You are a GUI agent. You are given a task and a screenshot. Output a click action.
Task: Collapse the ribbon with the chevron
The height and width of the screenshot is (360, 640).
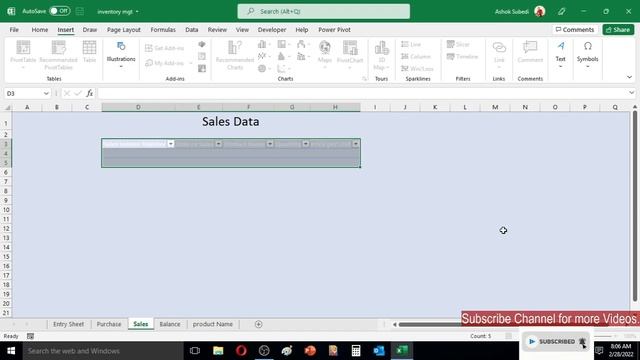point(629,77)
